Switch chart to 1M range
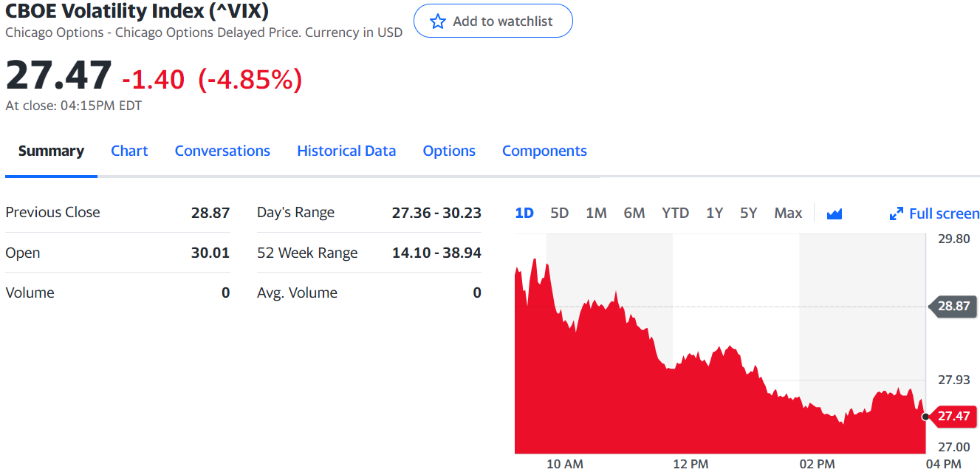 [x=596, y=213]
